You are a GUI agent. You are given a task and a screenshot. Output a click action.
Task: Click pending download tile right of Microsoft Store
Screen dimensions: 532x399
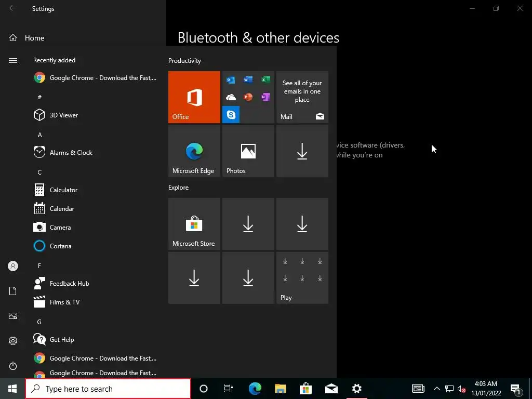[248, 224]
